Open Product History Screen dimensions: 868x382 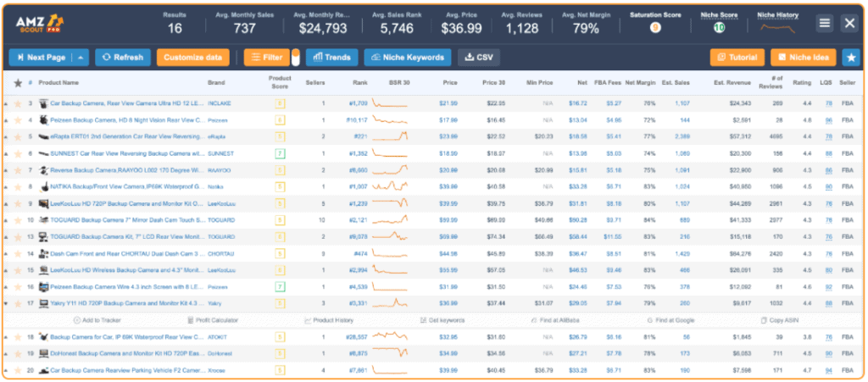(x=329, y=320)
